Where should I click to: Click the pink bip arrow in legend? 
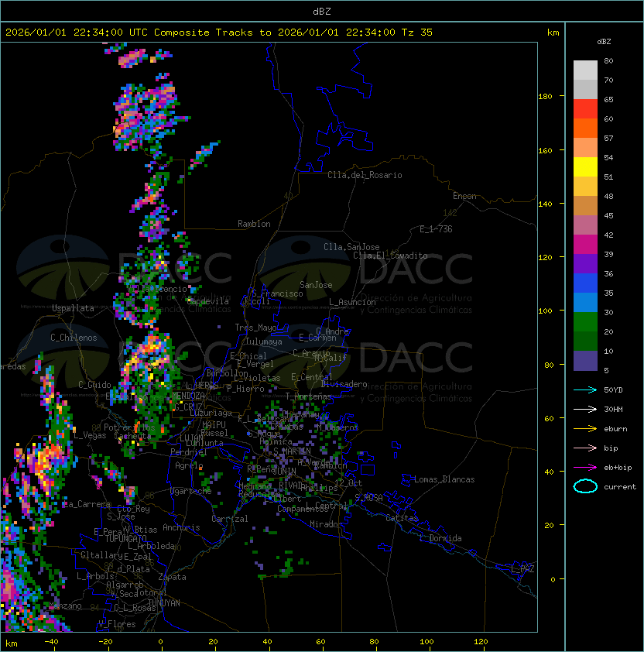(585, 448)
